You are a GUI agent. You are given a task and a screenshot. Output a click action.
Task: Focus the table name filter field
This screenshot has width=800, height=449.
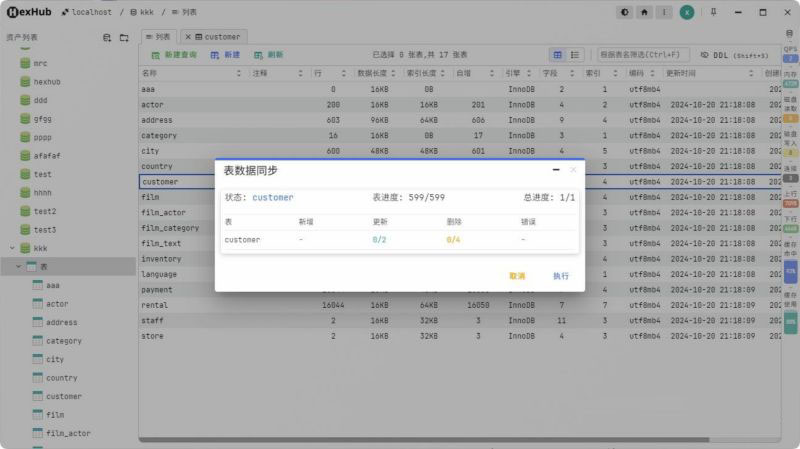(643, 55)
